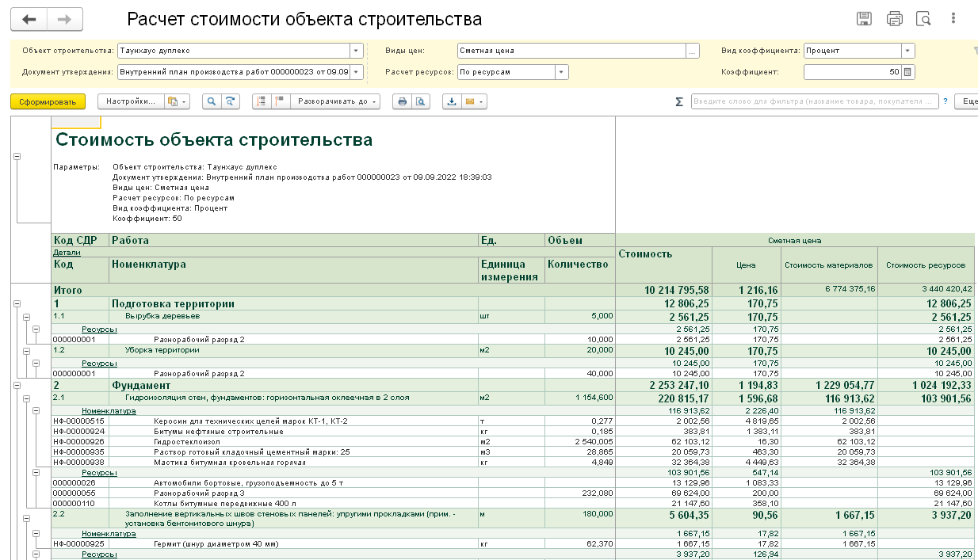
Task: Collapse the Фундамент section tree node
Action: [17, 386]
